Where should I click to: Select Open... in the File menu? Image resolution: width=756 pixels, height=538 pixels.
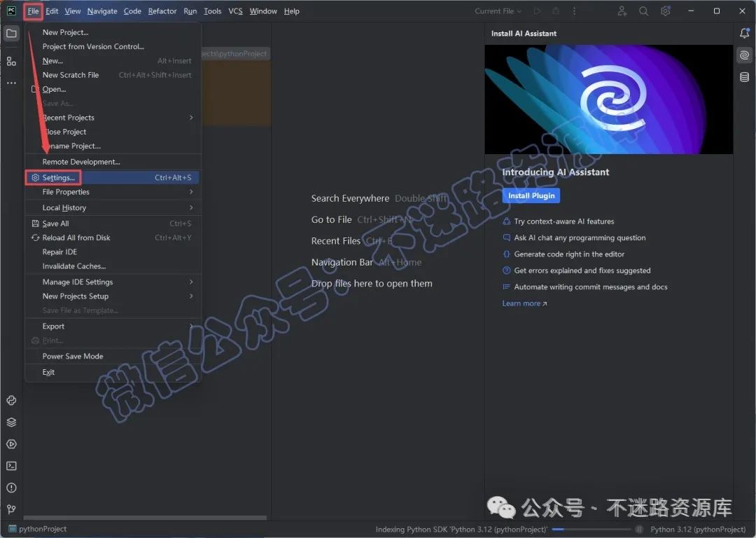click(x=113, y=89)
